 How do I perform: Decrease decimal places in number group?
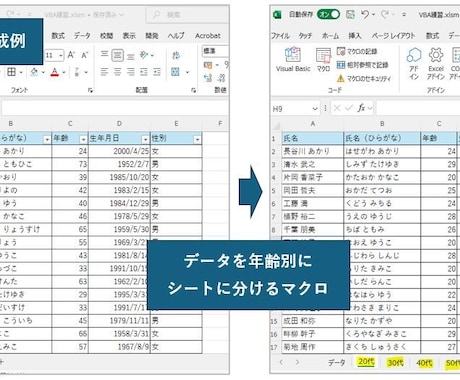tap(222, 78)
